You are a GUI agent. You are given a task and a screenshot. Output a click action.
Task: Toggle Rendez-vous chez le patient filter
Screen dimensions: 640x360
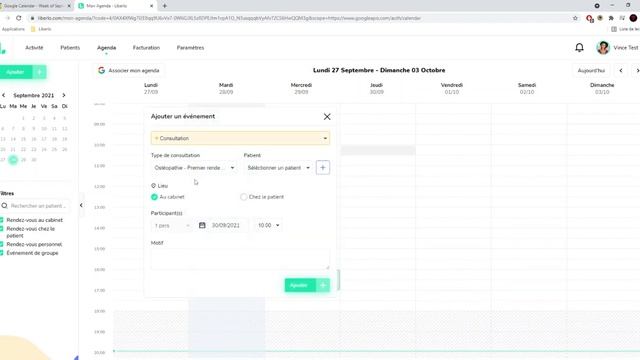2,229
